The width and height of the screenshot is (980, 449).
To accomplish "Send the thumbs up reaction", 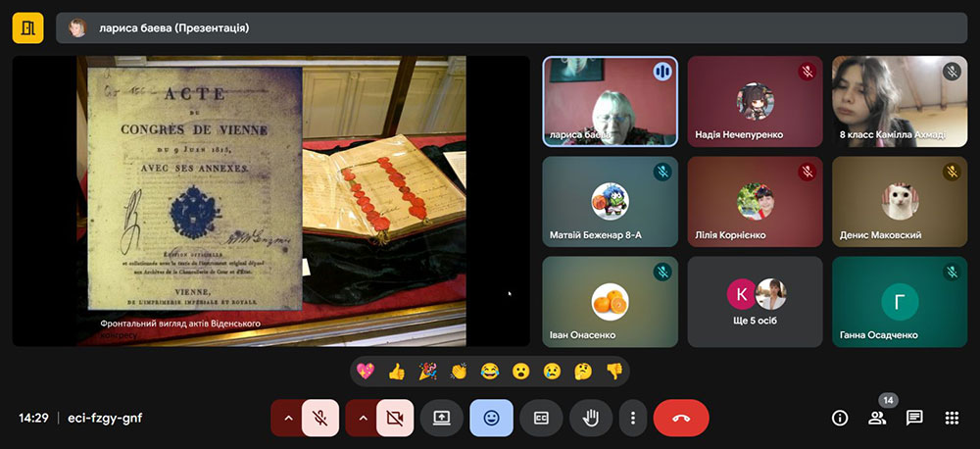I will pyautogui.click(x=396, y=372).
